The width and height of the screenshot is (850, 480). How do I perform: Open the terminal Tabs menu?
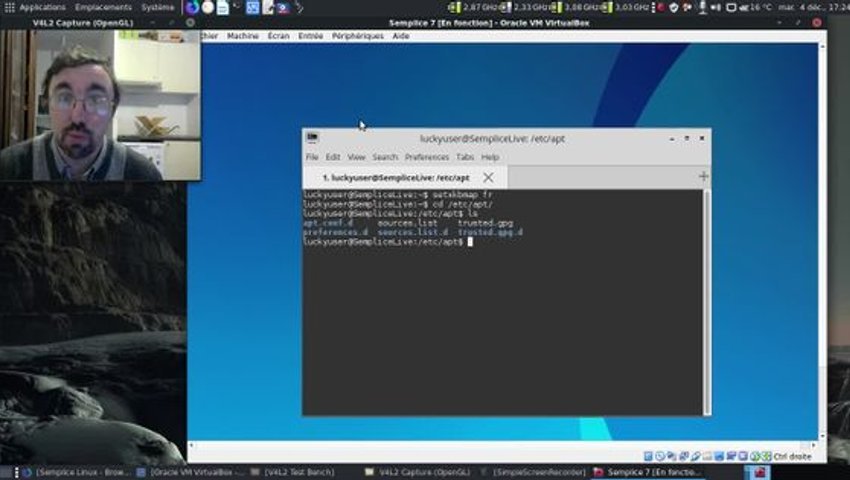tap(465, 157)
